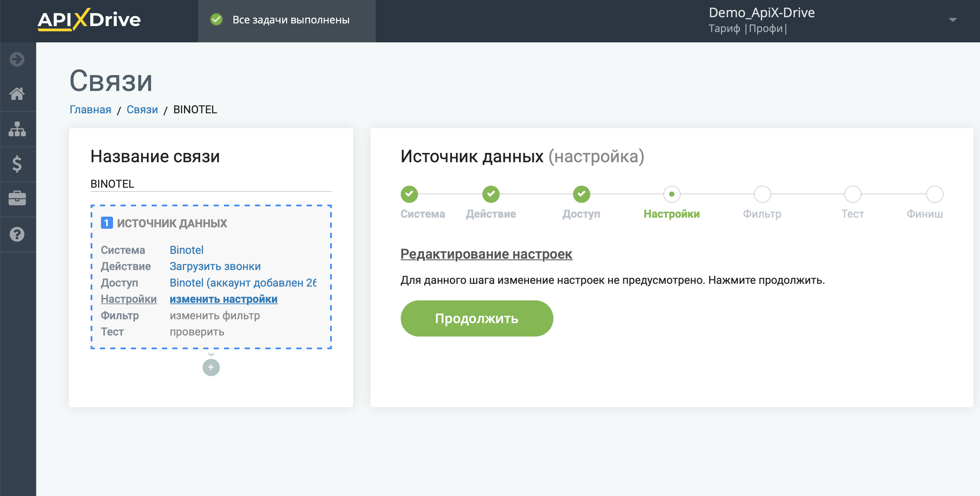Click the ApiX-Drive logo

coord(89,19)
